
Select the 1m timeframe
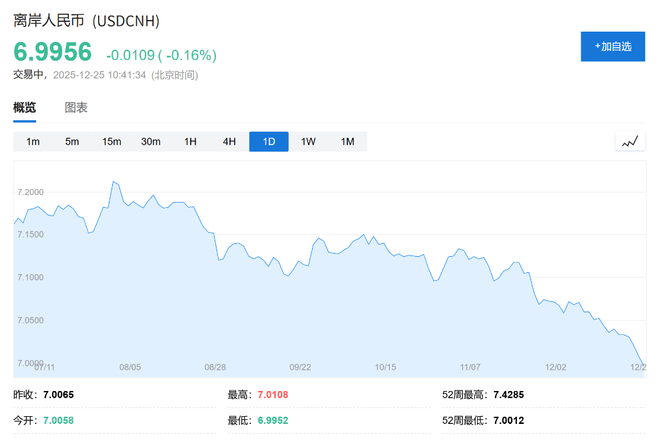pyautogui.click(x=33, y=142)
